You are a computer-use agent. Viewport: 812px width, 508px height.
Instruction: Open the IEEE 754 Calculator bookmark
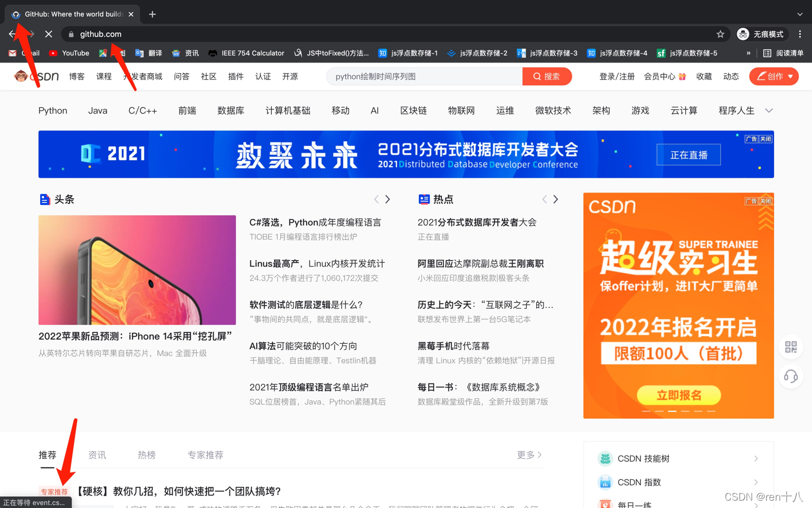246,53
